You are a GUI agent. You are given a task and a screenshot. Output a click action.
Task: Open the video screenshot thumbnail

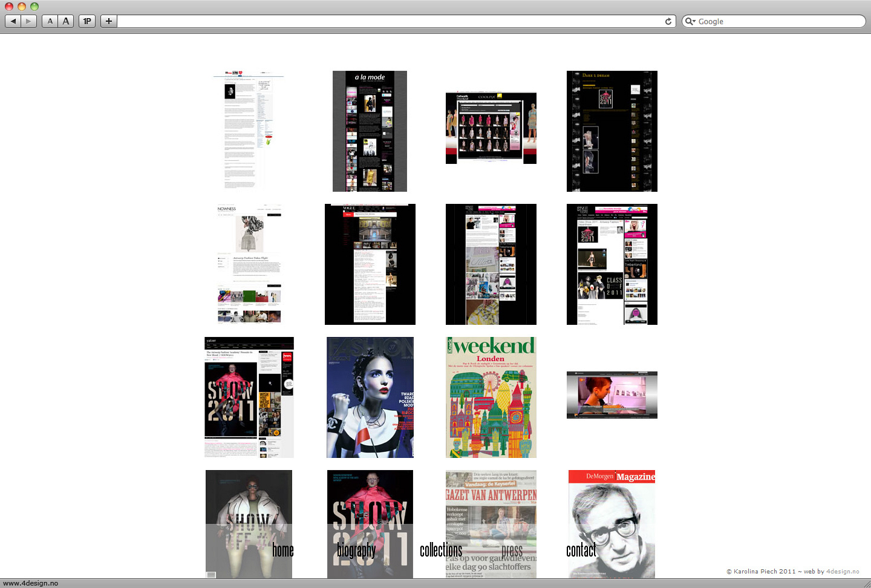(612, 395)
